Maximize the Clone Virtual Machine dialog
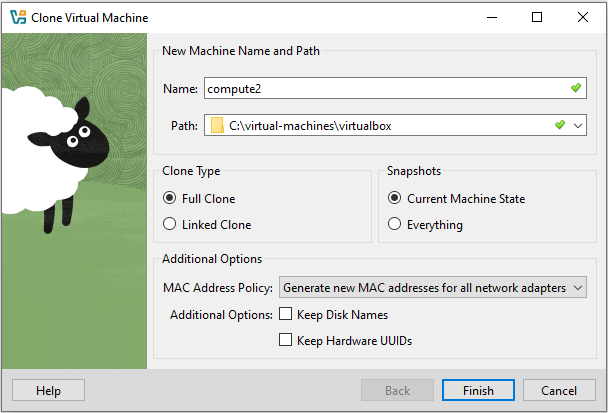This screenshot has height=413, width=608. click(x=537, y=17)
